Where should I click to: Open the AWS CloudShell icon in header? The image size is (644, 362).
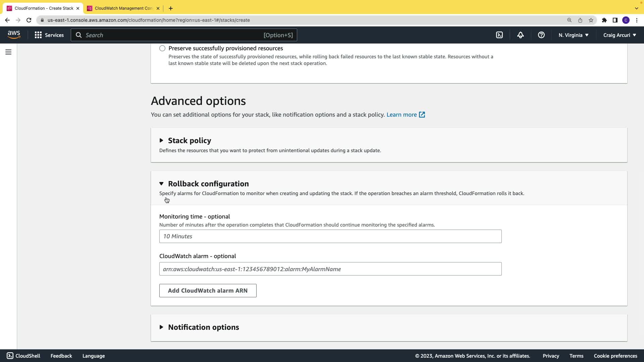click(499, 35)
